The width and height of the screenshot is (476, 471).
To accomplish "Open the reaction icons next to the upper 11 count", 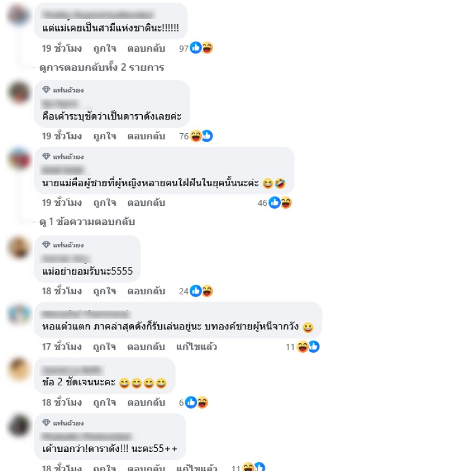I will click(308, 347).
